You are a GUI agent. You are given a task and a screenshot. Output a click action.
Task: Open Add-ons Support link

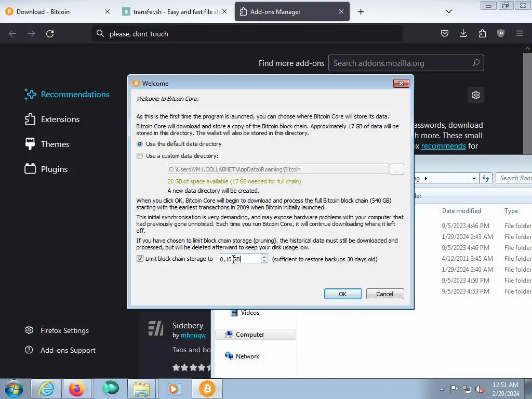[60, 350]
